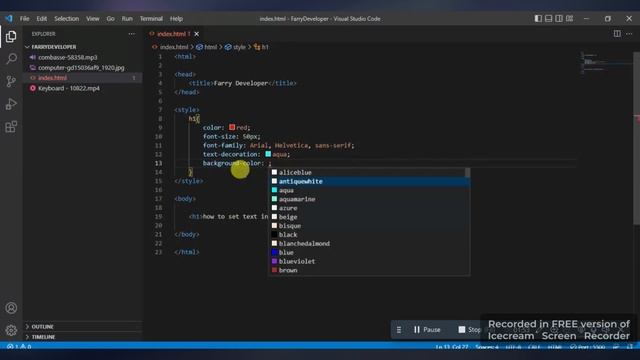
Task: Click the VS Code logo icon
Action: click(x=9, y=18)
